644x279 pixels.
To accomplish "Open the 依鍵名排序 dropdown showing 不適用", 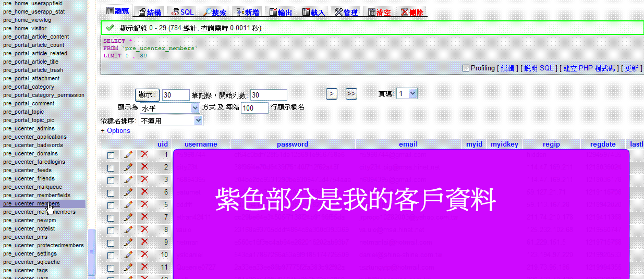I will [x=171, y=120].
